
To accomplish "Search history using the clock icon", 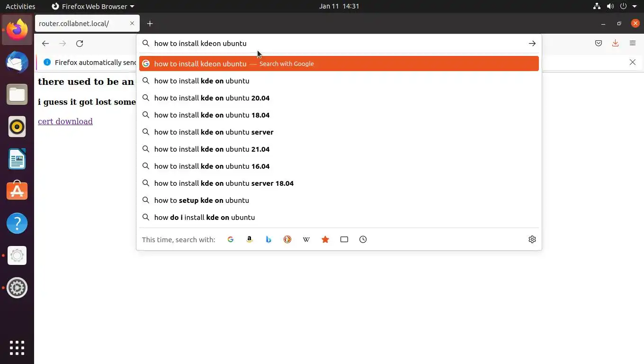I will [x=363, y=239].
